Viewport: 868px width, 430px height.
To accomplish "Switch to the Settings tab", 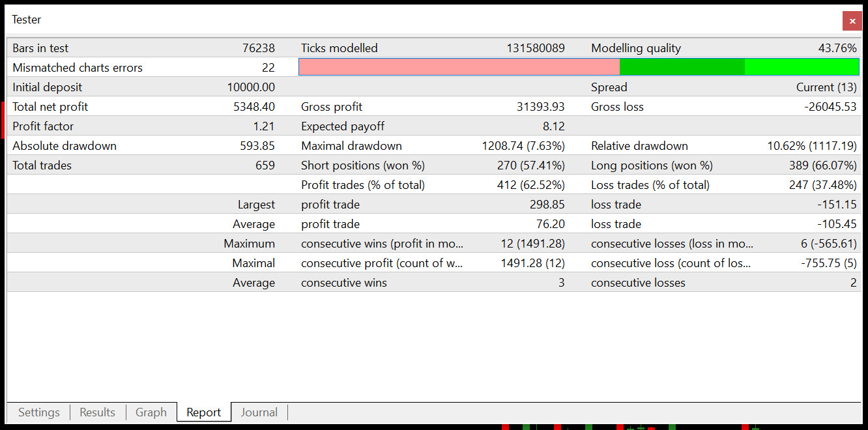I will coord(39,412).
